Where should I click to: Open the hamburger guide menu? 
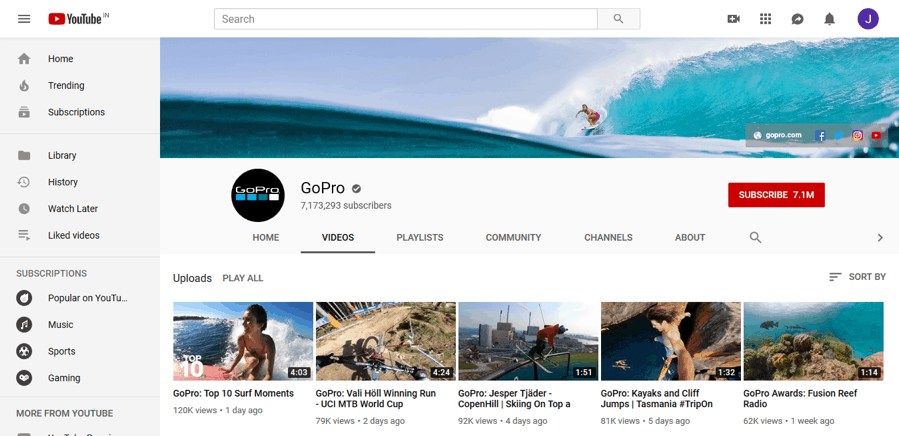coord(24,19)
